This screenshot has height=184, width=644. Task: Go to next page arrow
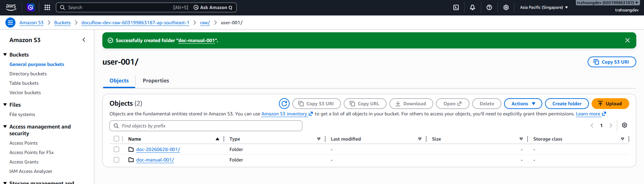click(611, 125)
